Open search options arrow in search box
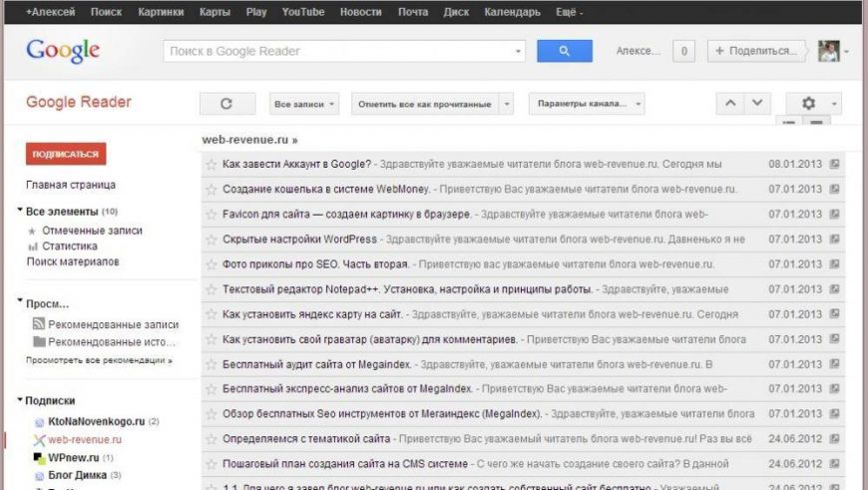Image resolution: width=868 pixels, height=490 pixels. pyautogui.click(x=518, y=52)
